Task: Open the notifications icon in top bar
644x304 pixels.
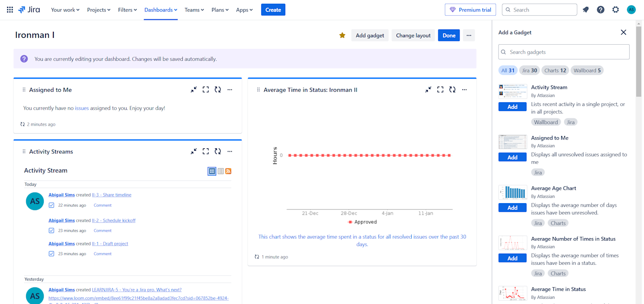Action: [586, 10]
